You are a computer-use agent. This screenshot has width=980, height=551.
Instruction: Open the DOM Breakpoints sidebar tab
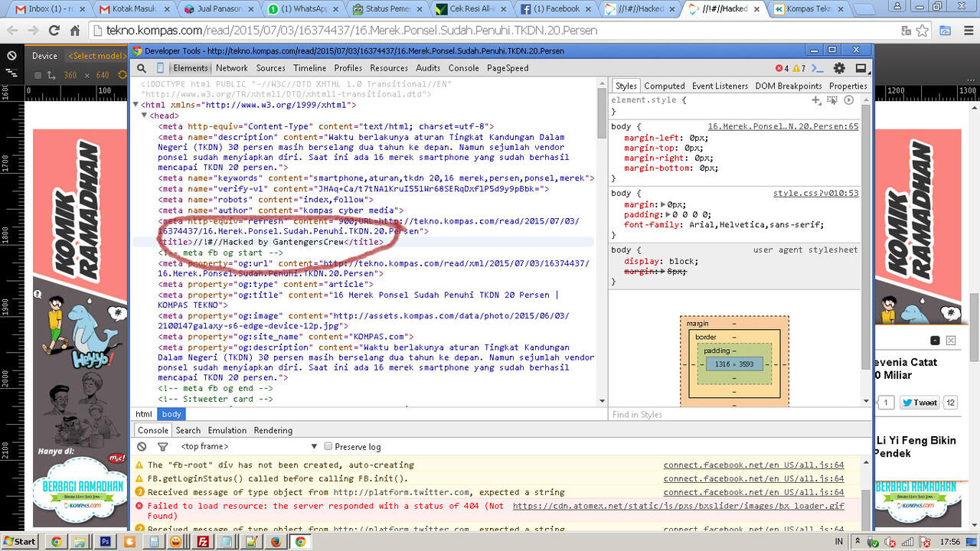click(x=789, y=86)
